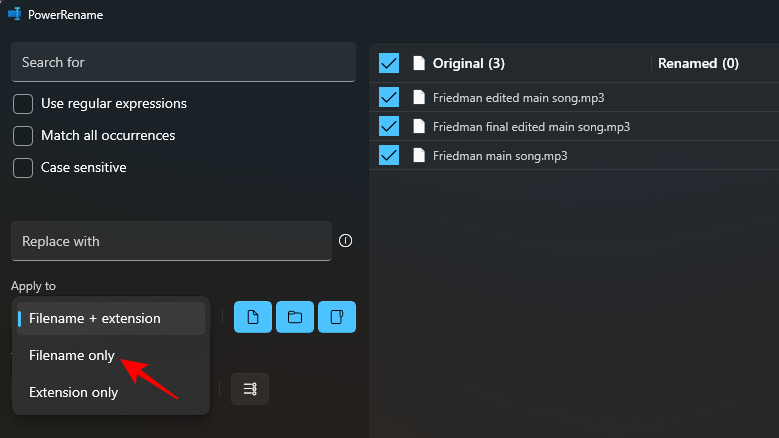The width and height of the screenshot is (779, 438).
Task: Toggle the include files button
Action: coord(253,317)
